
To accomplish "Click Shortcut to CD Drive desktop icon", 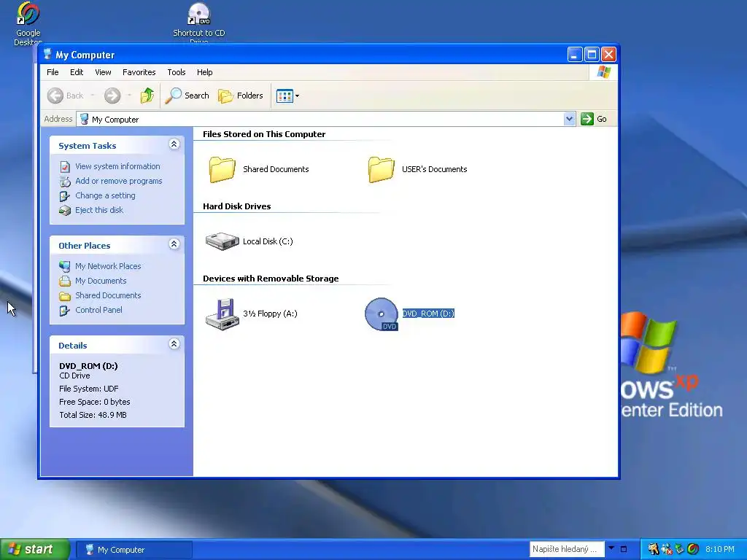I will pos(198,14).
